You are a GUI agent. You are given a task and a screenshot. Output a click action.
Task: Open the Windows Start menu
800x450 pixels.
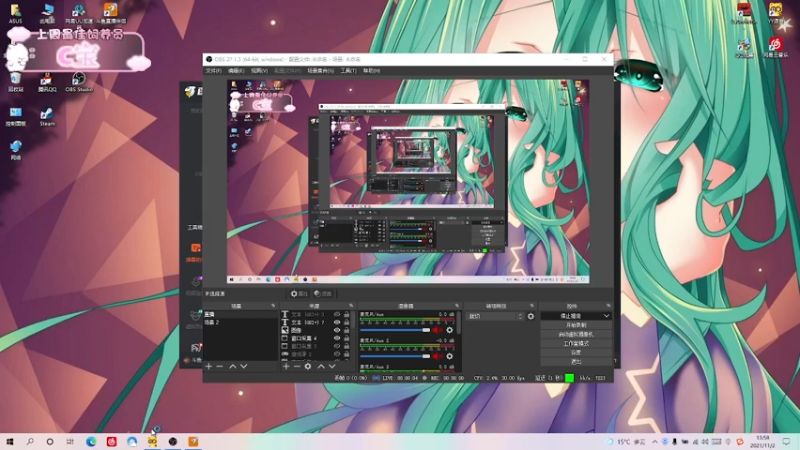tap(10, 441)
